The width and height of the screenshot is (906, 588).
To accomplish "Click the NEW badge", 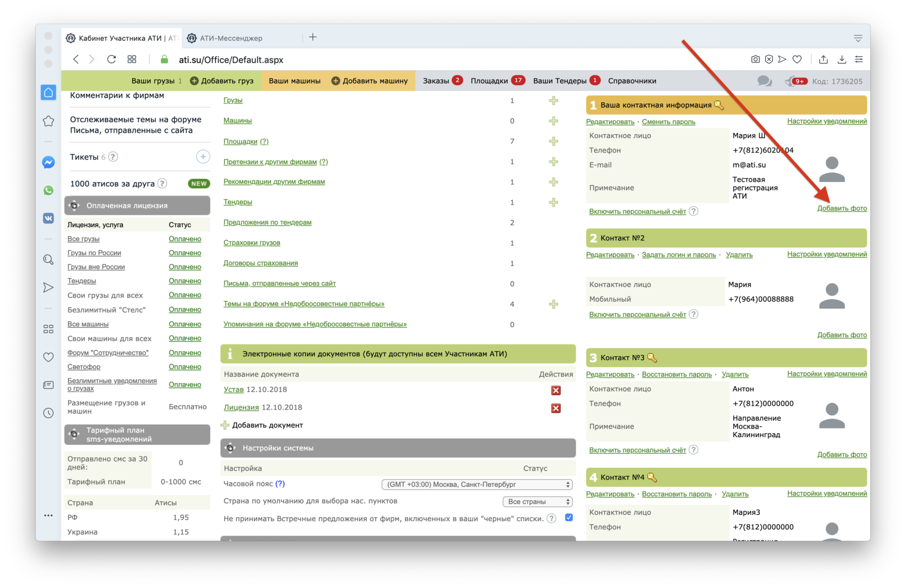I will click(x=198, y=184).
